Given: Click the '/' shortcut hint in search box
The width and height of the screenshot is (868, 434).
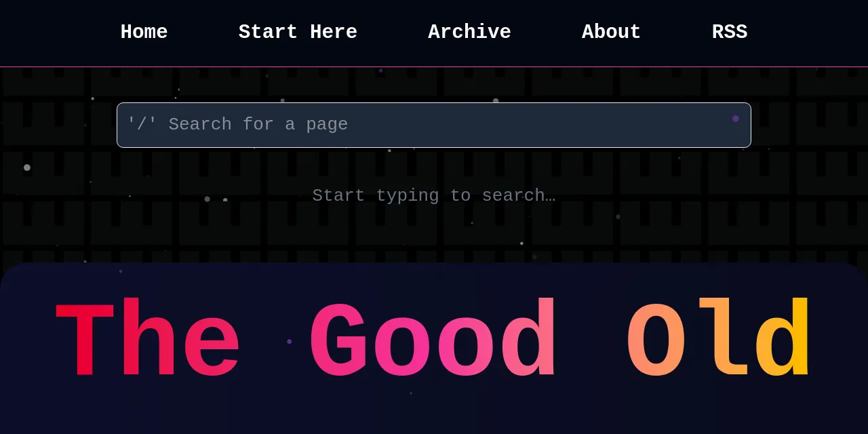Looking at the screenshot, I should [142, 125].
